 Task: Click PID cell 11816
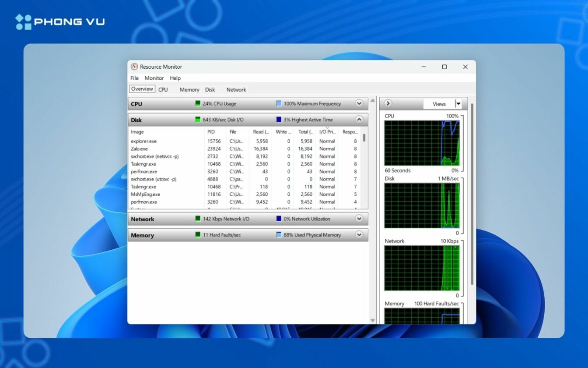(214, 194)
